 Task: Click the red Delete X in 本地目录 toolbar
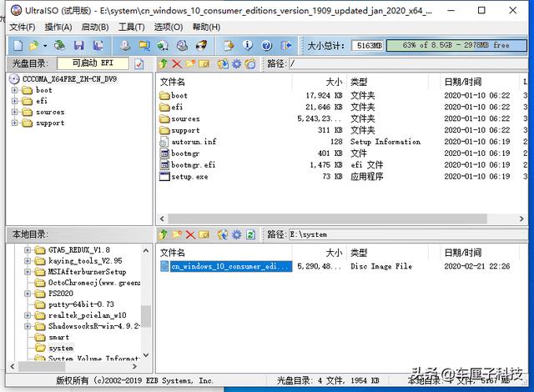click(x=190, y=234)
